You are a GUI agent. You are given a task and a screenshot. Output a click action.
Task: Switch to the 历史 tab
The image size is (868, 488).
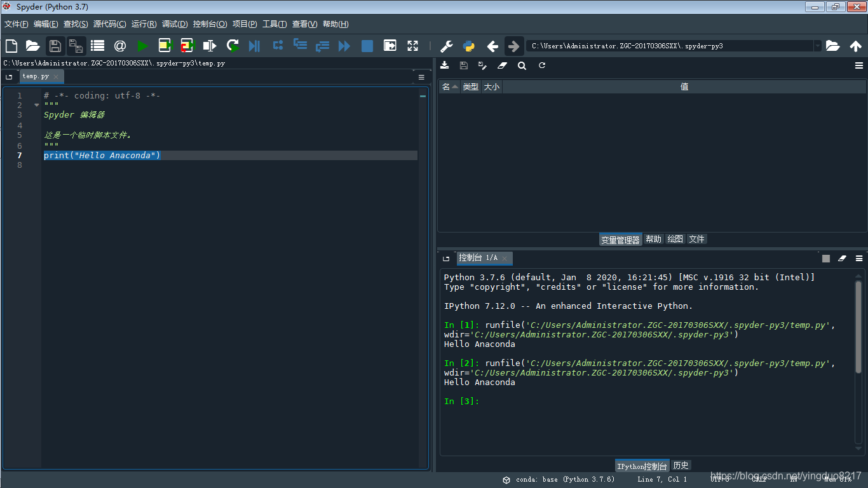(681, 465)
